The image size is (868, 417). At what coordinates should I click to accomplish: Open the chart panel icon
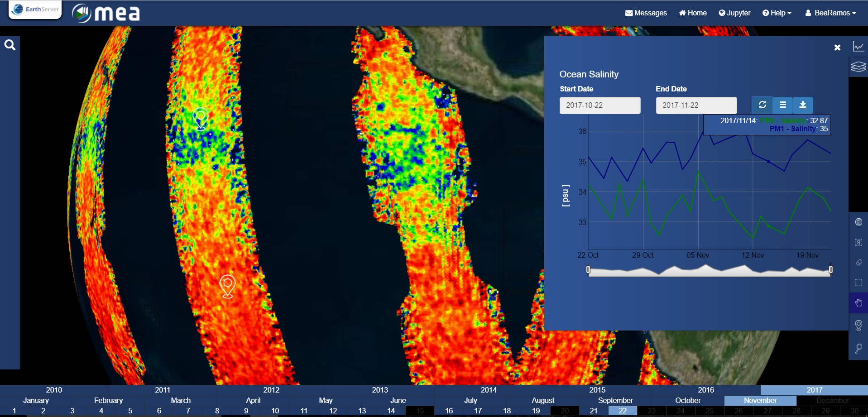pyautogui.click(x=858, y=47)
